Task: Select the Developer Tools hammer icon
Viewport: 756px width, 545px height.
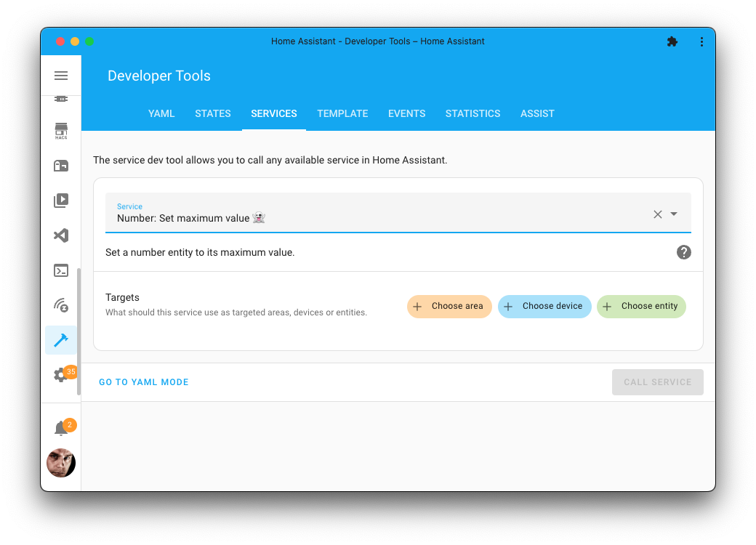Action: point(61,340)
